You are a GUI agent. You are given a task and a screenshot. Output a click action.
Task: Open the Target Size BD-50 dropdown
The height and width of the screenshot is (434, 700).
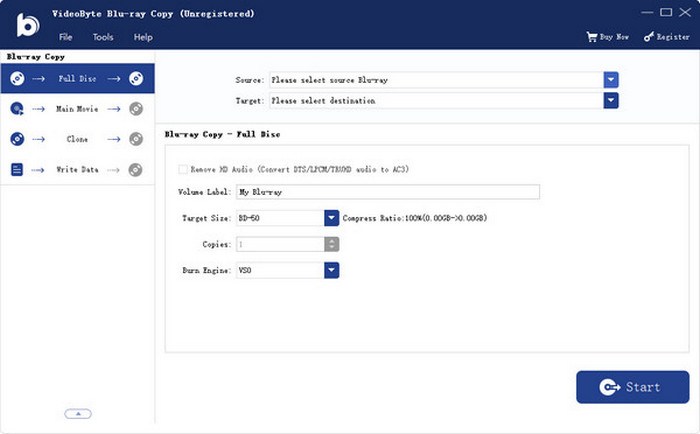[x=332, y=218]
